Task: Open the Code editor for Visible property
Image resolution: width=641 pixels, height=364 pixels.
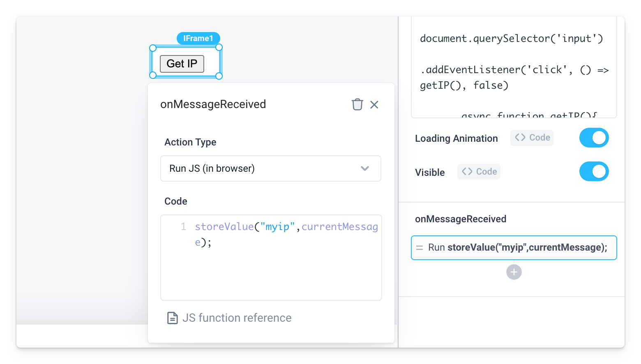Action: pos(478,172)
